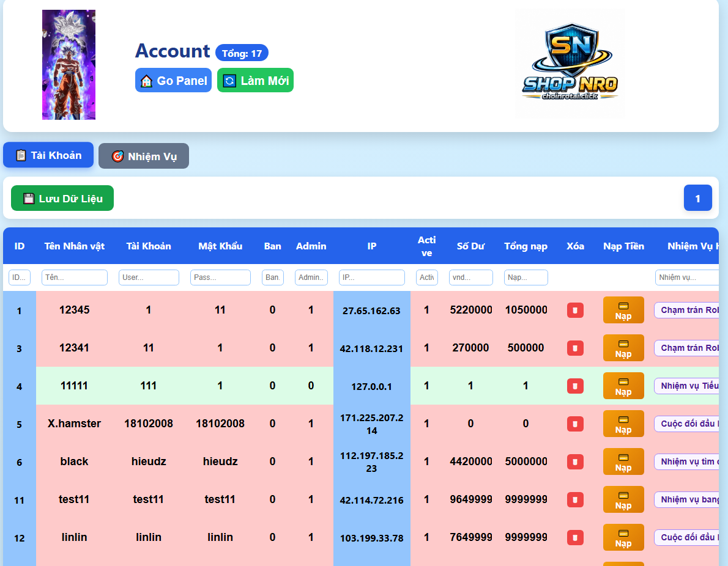Go to page 1 in pagination
Image resolution: width=728 pixels, height=566 pixels.
click(697, 198)
